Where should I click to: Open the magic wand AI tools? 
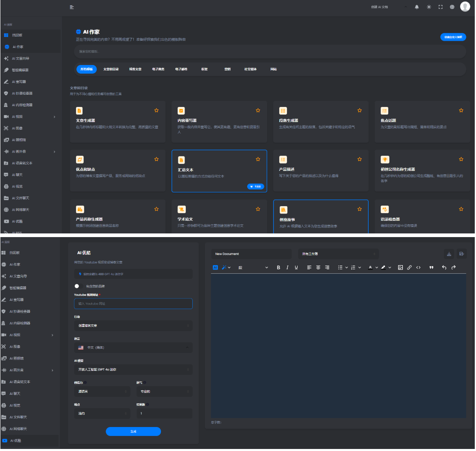224,268
